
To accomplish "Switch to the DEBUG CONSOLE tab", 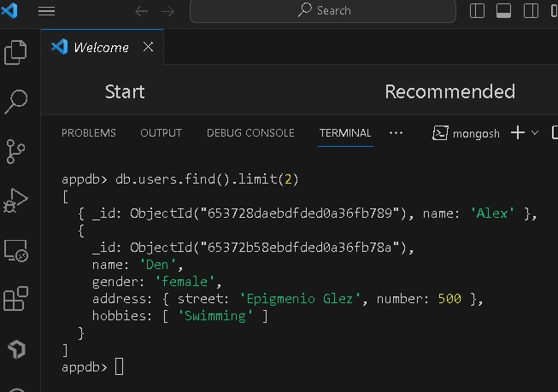I will coord(250,133).
